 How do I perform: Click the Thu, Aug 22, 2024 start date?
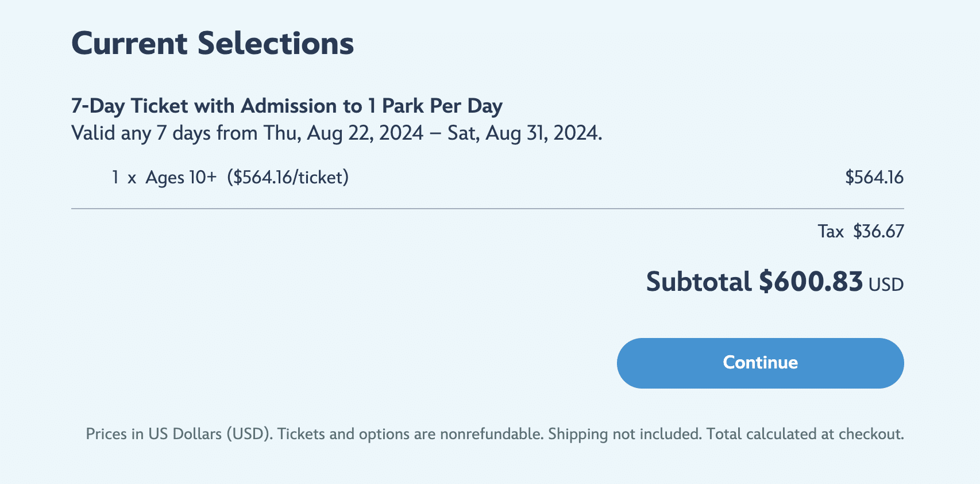point(344,133)
